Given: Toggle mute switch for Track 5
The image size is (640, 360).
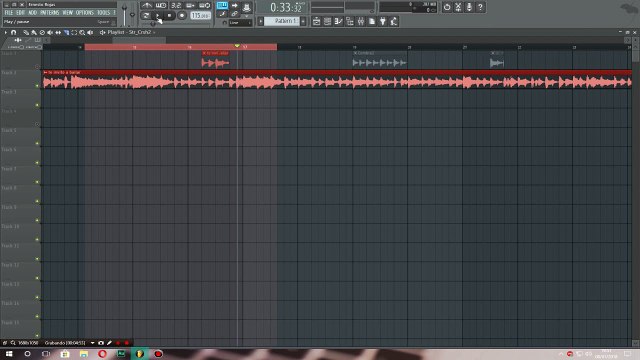Looking at the screenshot, I should (x=37, y=143).
